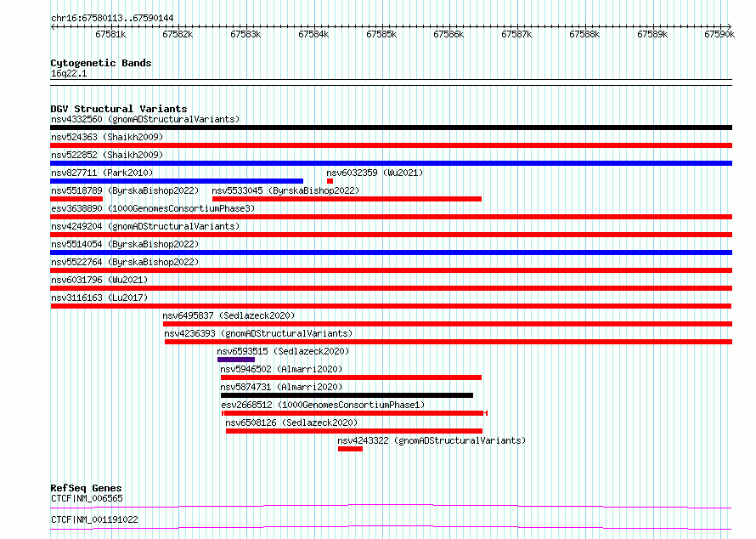Click the nsv5514054 blue variant bar

point(391,252)
